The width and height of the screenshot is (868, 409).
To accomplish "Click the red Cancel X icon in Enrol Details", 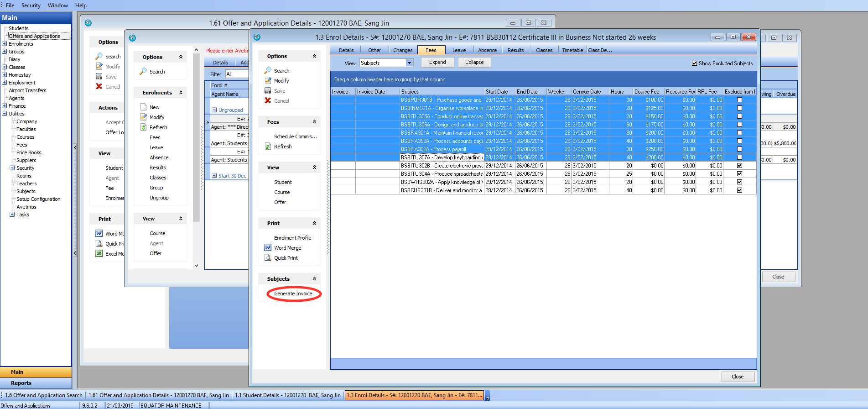I will point(268,101).
